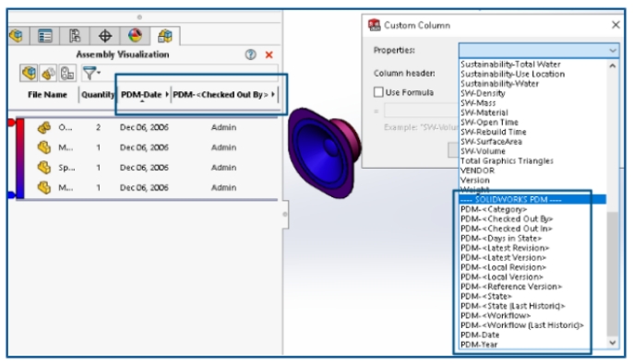The image size is (633, 364).
Task: Open the ConfigurationManager tab icon
Action: 75,36
